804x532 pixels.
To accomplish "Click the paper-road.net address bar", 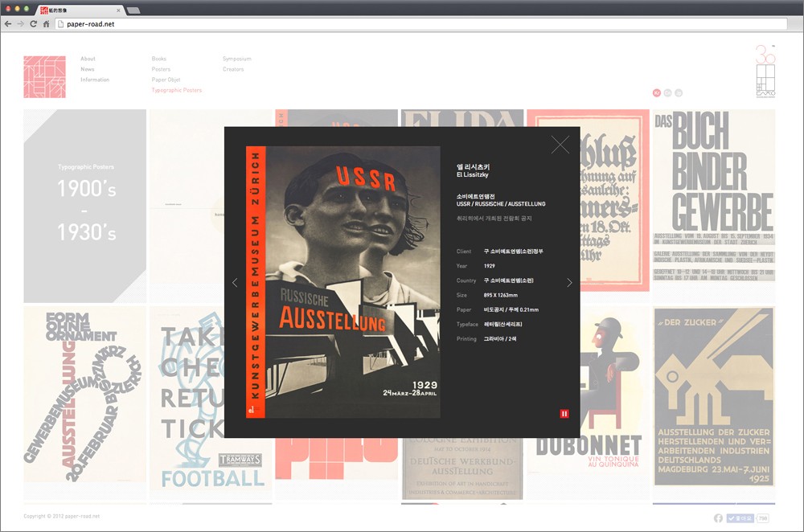I will coord(420,23).
